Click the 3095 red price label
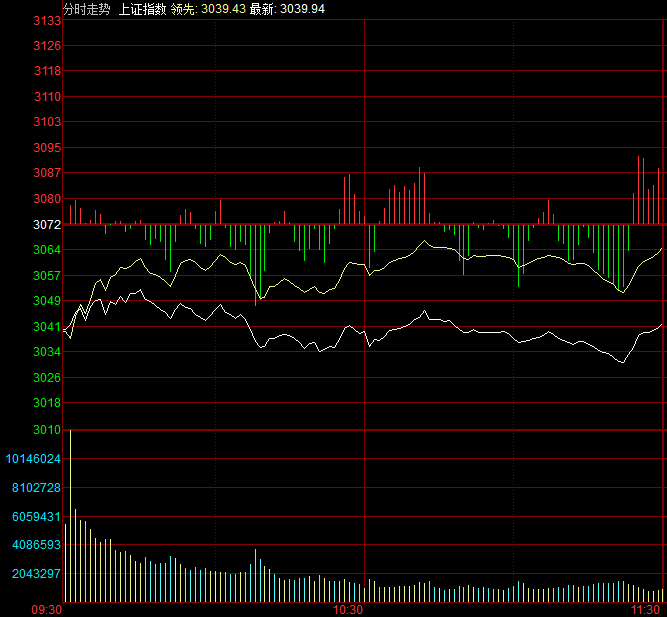667x617 pixels. (46, 148)
